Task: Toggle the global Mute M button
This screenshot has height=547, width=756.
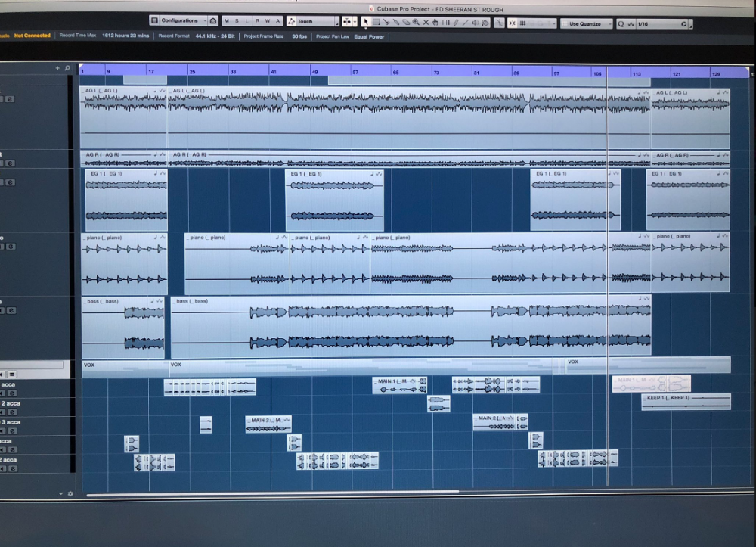Action: pyautogui.click(x=227, y=20)
